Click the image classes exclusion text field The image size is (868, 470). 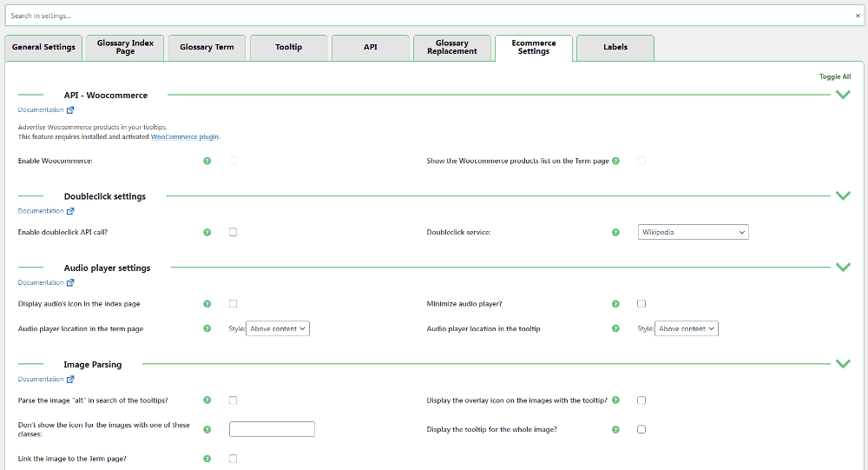[x=272, y=429]
